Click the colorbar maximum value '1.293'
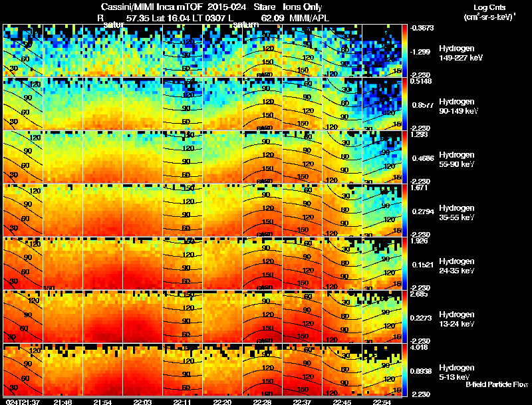532x405 pixels. [x=418, y=134]
